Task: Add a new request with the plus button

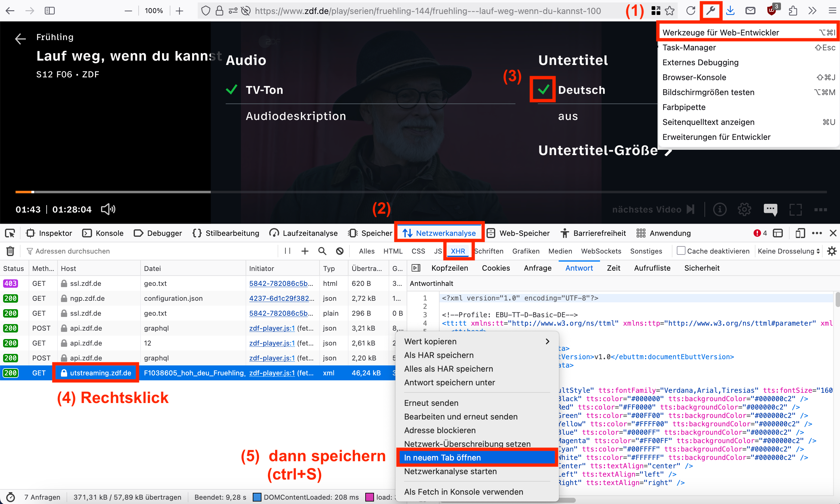Action: pos(305,251)
